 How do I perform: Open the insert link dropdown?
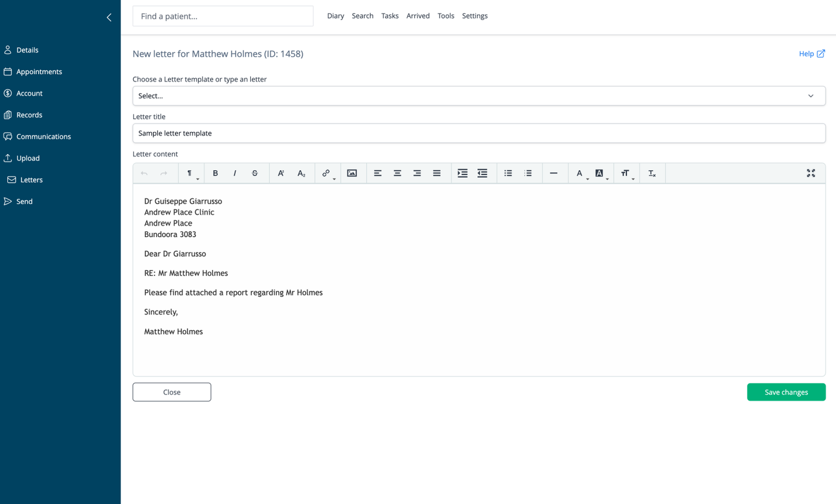(x=327, y=173)
